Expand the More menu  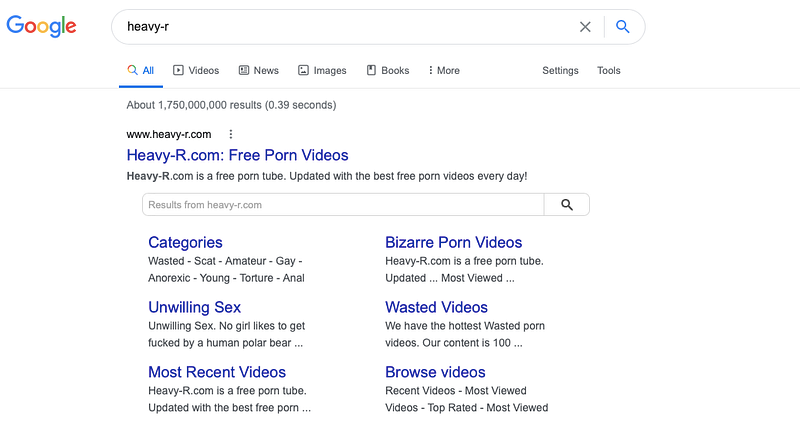(444, 70)
